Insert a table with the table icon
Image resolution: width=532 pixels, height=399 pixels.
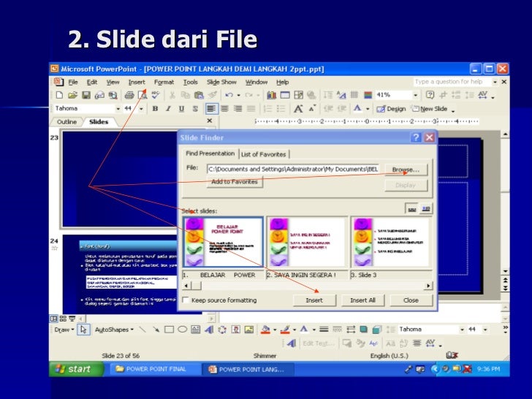tap(285, 95)
